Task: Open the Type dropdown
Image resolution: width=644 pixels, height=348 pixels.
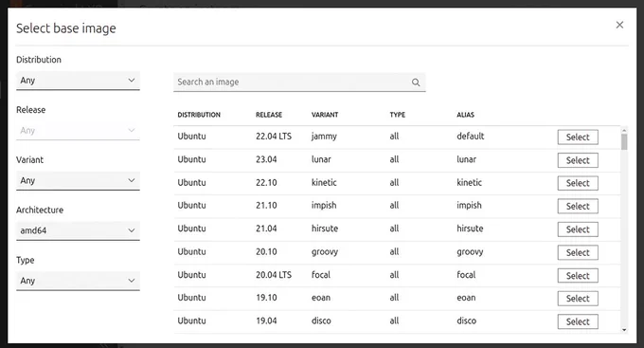Action: coord(78,281)
